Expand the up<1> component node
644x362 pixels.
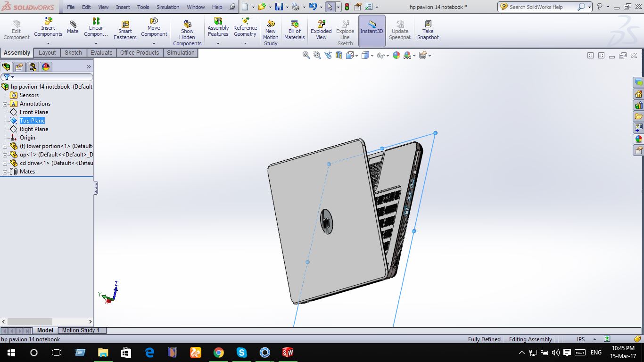coord(5,155)
